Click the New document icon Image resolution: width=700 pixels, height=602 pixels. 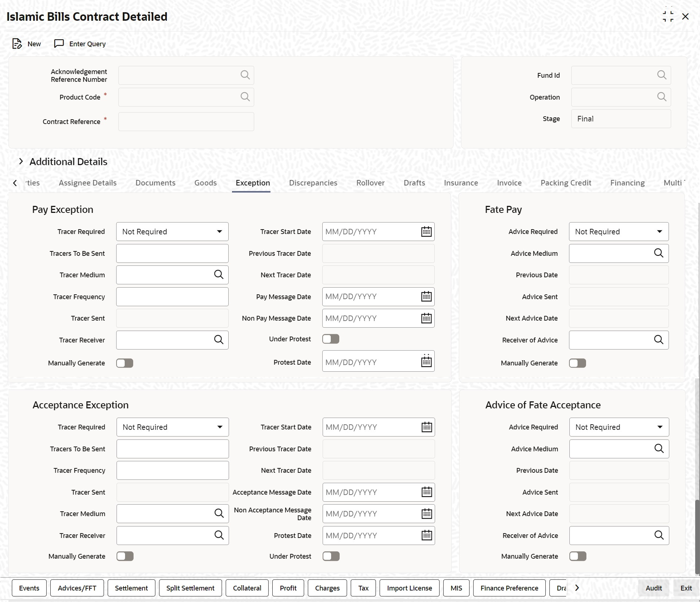[17, 44]
